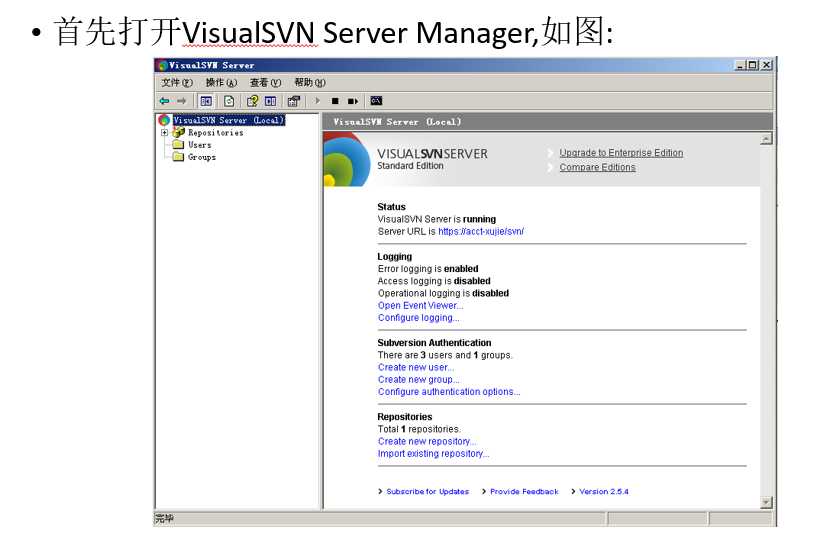Click the Groups folder icon
This screenshot has width=821, height=544.
[x=178, y=157]
